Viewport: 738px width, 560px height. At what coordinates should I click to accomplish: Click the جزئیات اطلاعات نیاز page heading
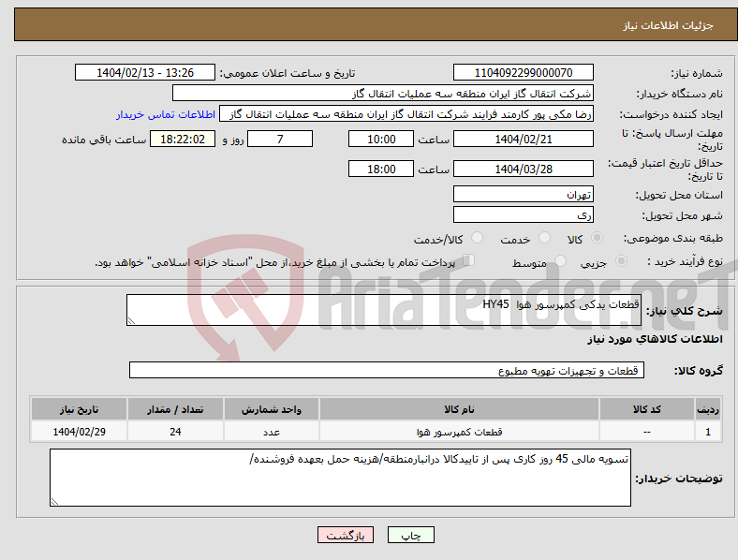click(669, 25)
